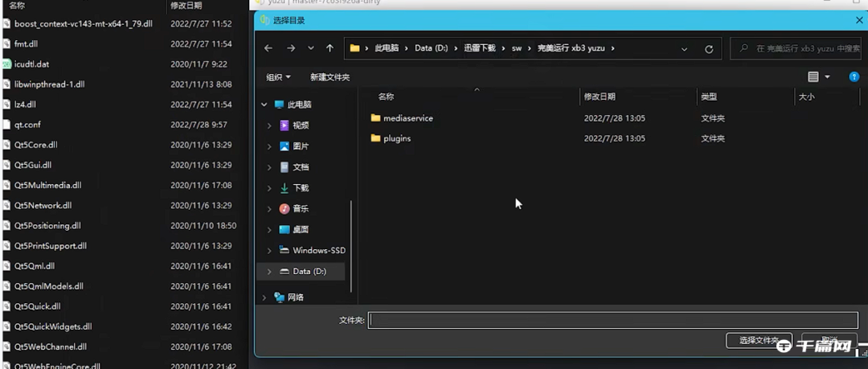Select Windows-SSD drive in sidebar

click(312, 251)
